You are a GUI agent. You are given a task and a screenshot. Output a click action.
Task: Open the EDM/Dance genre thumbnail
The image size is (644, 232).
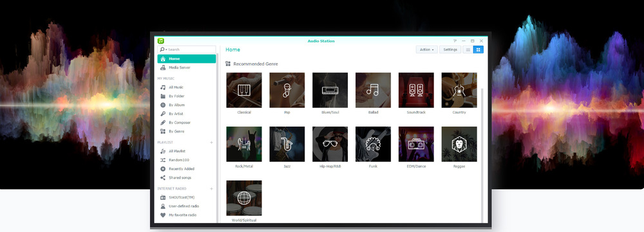coord(416,145)
